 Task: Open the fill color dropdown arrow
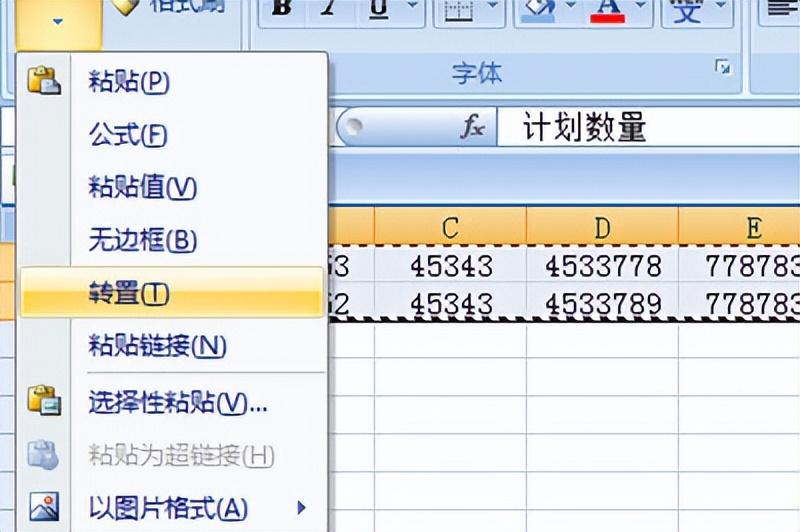coord(571,6)
